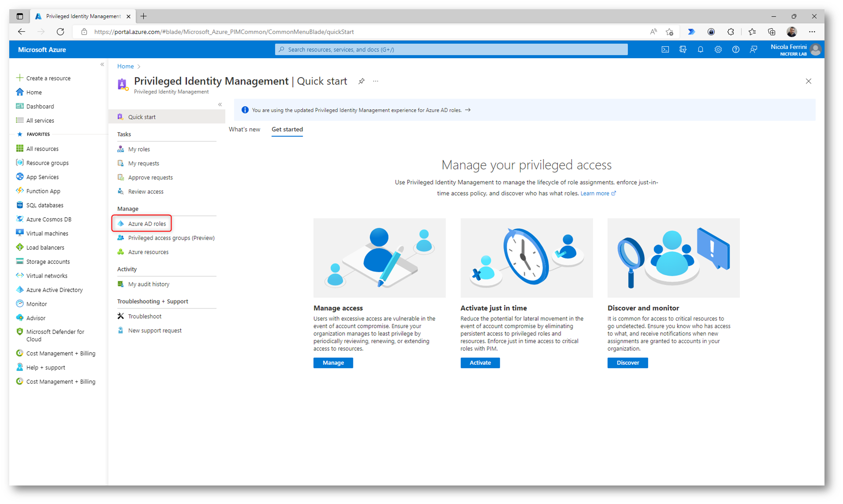Open the blade's more options ellipsis
Image resolution: width=843 pixels, height=504 pixels.
(x=375, y=81)
